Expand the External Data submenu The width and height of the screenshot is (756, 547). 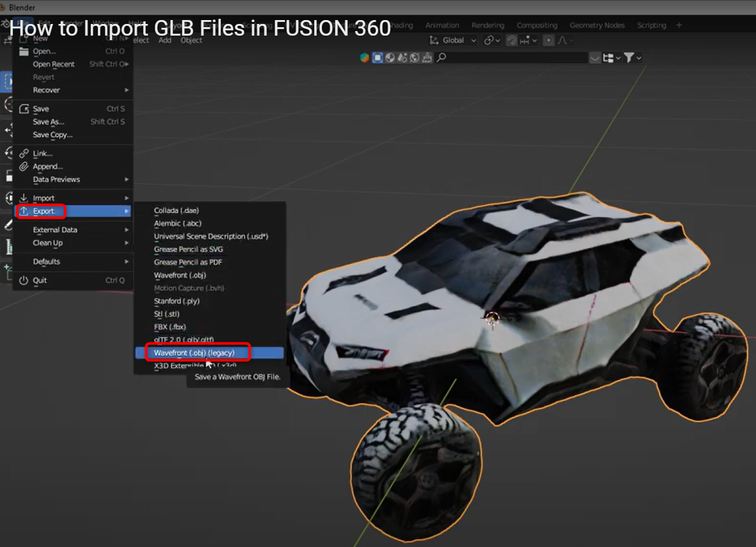(x=73, y=230)
